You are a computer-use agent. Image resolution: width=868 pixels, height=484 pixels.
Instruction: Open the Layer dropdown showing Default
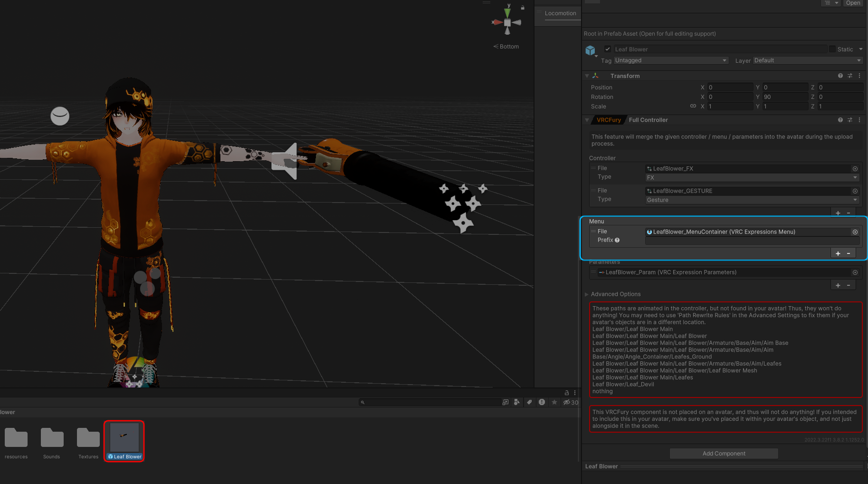tap(807, 60)
